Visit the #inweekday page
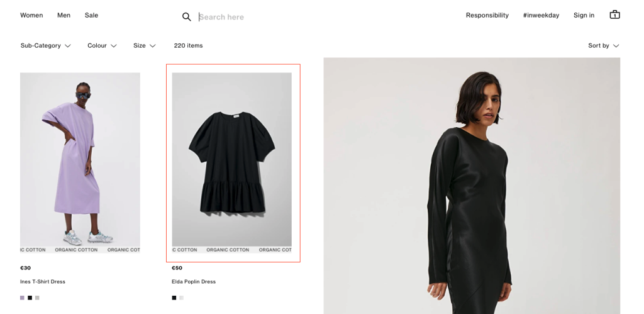 pyautogui.click(x=541, y=15)
